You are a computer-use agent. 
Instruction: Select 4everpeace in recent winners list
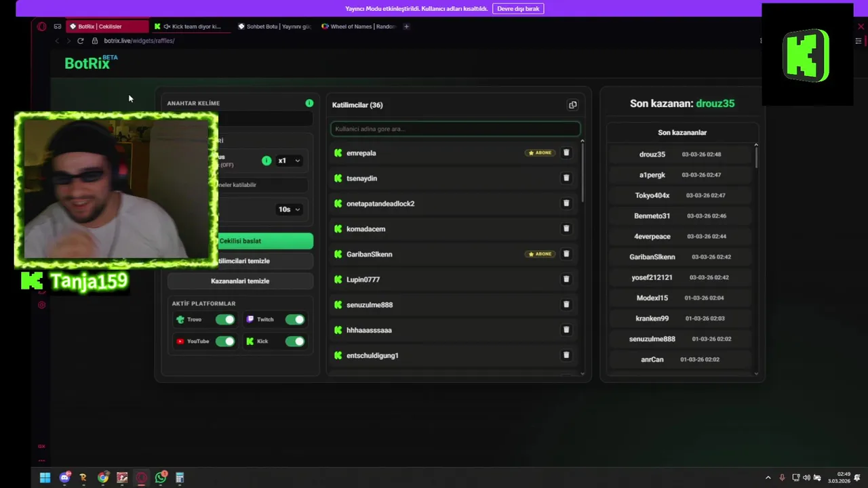(x=680, y=237)
